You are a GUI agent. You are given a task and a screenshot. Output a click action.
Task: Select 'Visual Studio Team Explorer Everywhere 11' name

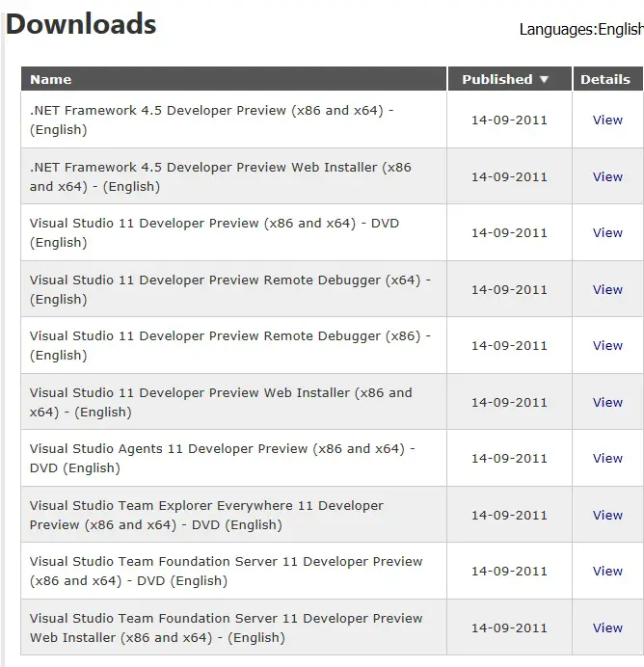click(206, 515)
